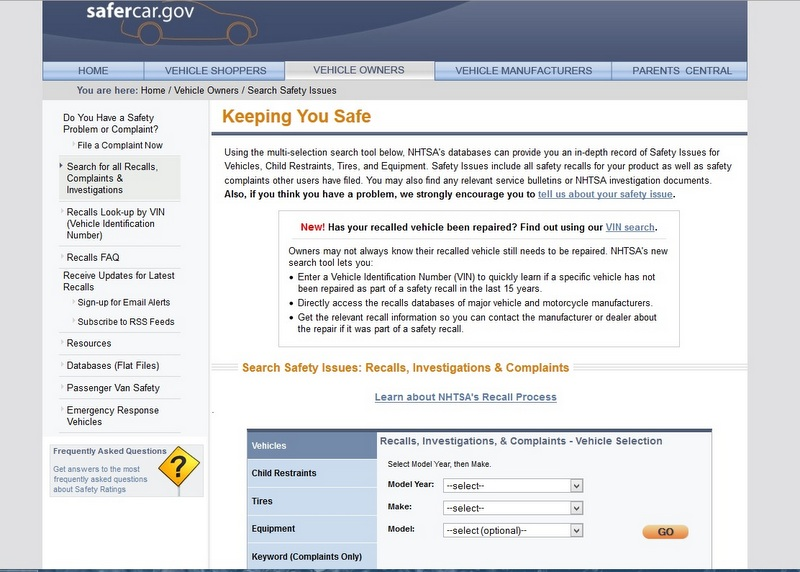Select the Vehicles search category tab

tap(312, 445)
